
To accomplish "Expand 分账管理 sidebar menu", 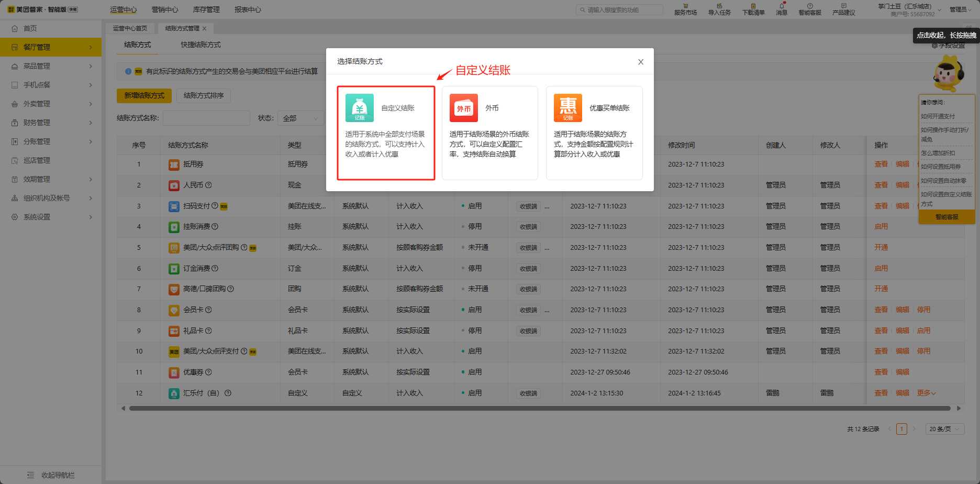I will point(51,141).
